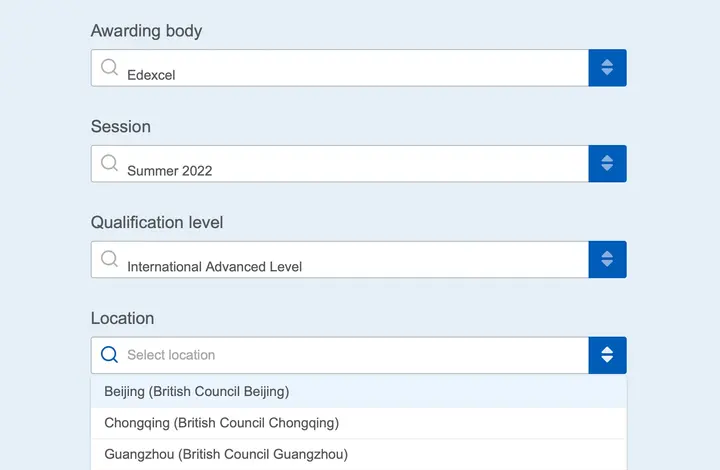The image size is (720, 470).
Task: Click the blue search icon in Location field
Action: tap(109, 355)
